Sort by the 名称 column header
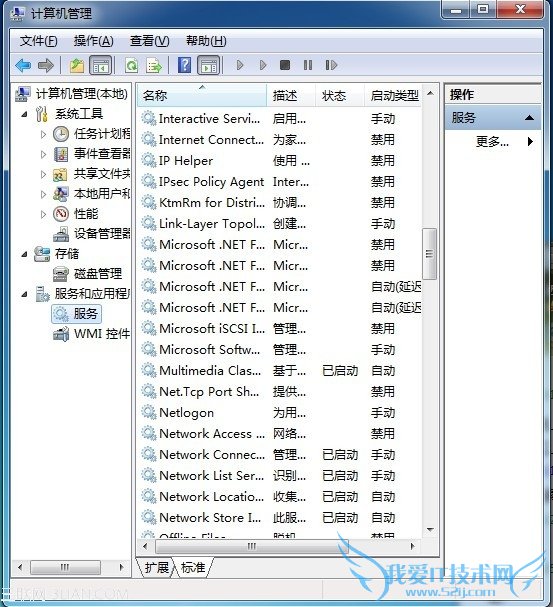The height and width of the screenshot is (607, 553). point(202,95)
